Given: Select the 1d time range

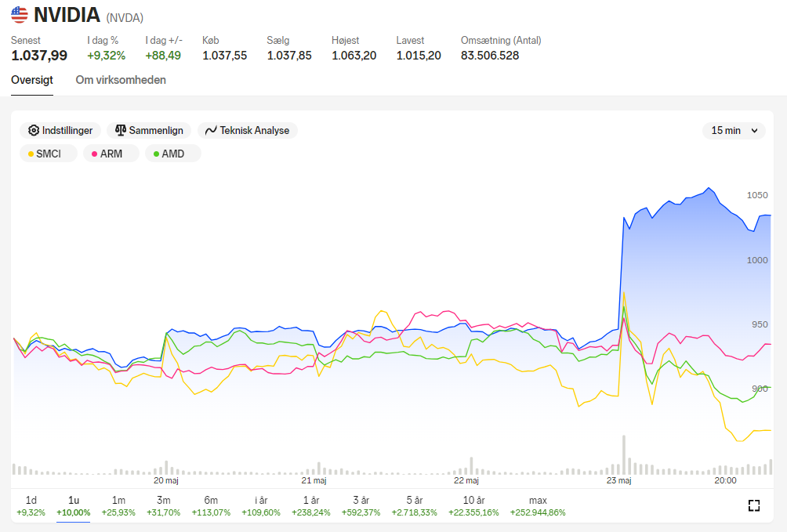Looking at the screenshot, I should [31, 506].
